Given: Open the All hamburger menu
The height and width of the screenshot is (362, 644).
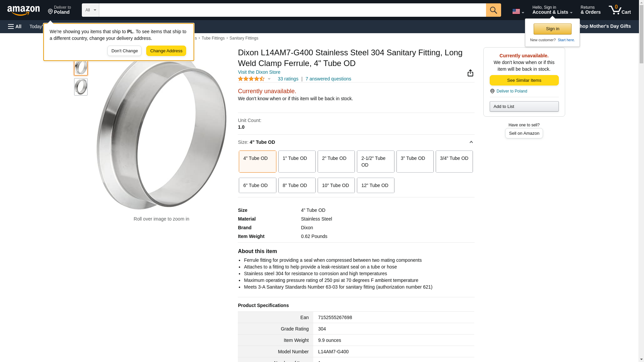Looking at the screenshot, I should coord(15,26).
